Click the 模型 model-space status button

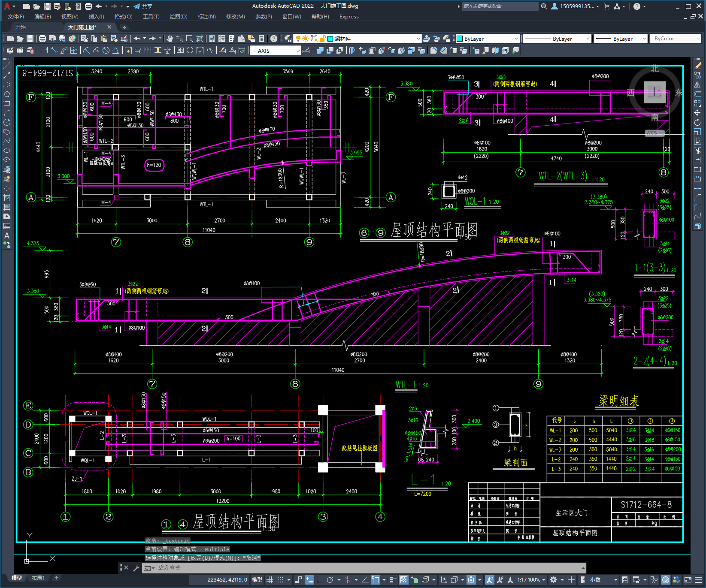[x=257, y=580]
